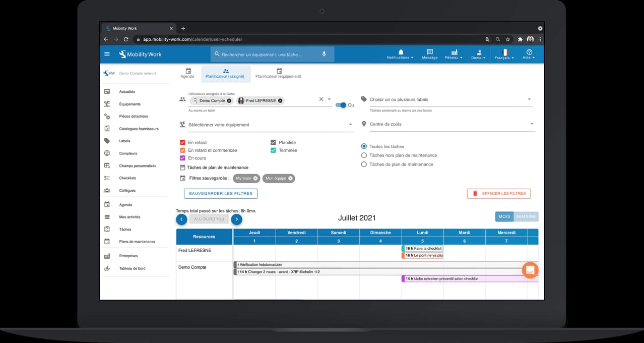Remove the Demo Compte user chip
The width and height of the screenshot is (644, 343).
tap(229, 100)
